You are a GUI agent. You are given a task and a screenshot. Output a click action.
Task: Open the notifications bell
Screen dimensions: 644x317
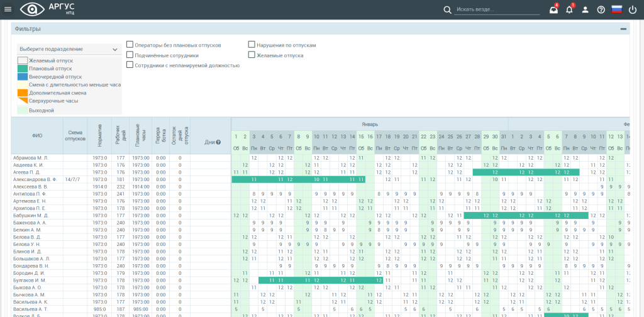(569, 10)
